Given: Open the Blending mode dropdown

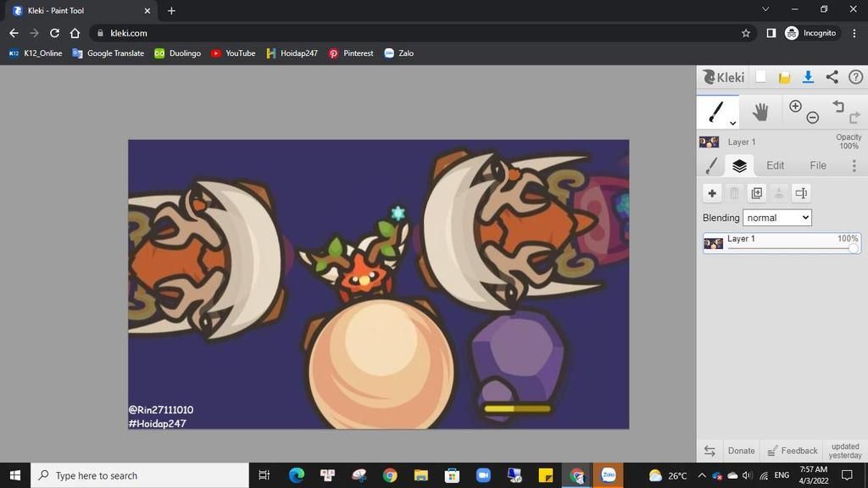Looking at the screenshot, I should [x=777, y=218].
